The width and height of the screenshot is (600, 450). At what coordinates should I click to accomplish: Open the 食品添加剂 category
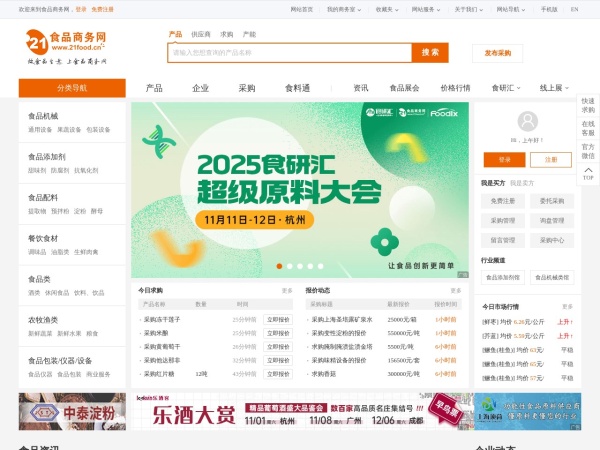pos(47,157)
